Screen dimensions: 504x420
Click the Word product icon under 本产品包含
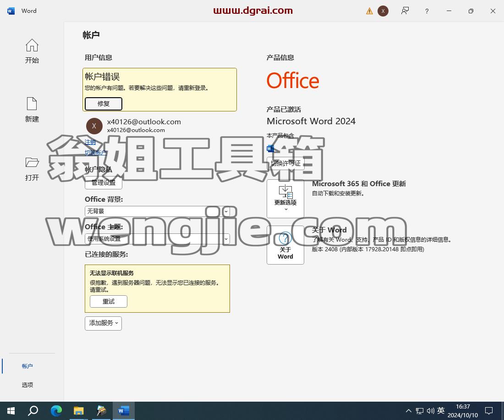pyautogui.click(x=270, y=149)
